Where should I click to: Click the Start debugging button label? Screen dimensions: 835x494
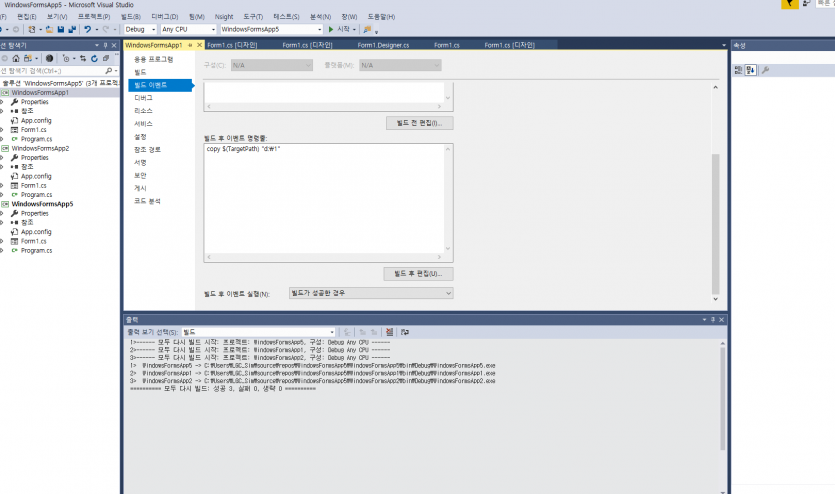(x=343, y=29)
